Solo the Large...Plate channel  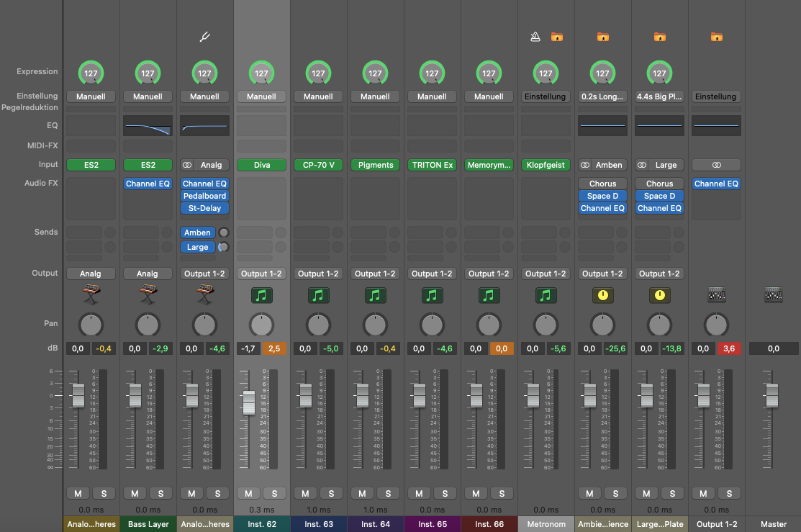click(x=672, y=493)
